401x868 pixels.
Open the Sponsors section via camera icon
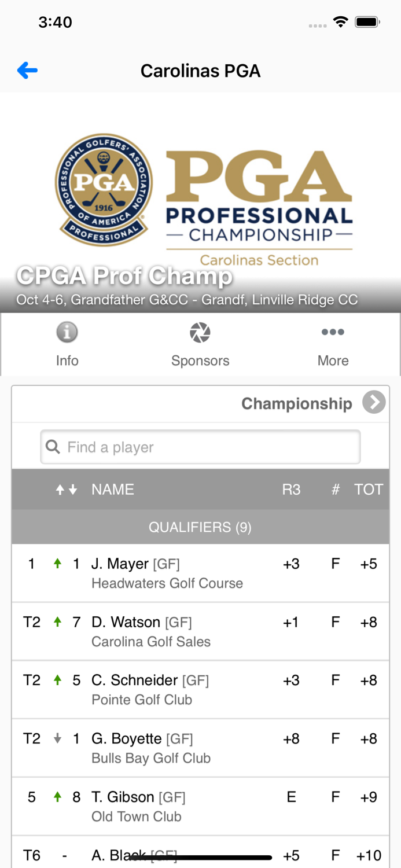coord(200,332)
